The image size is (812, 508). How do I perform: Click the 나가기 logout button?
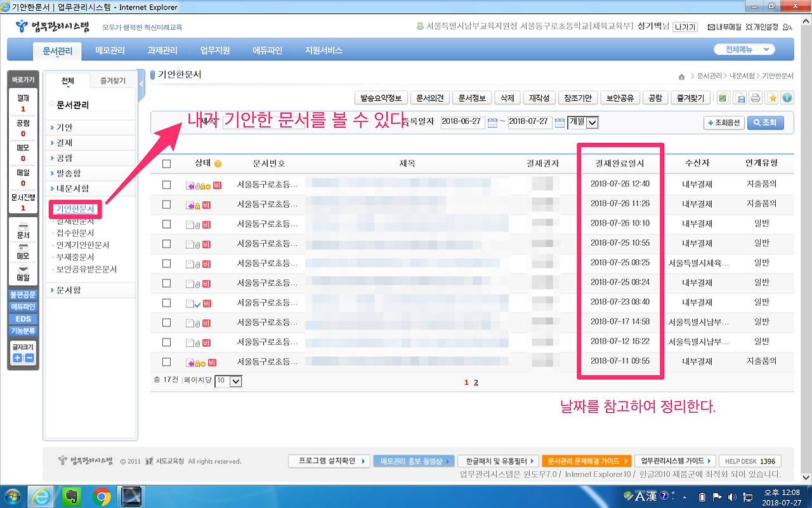click(x=685, y=27)
